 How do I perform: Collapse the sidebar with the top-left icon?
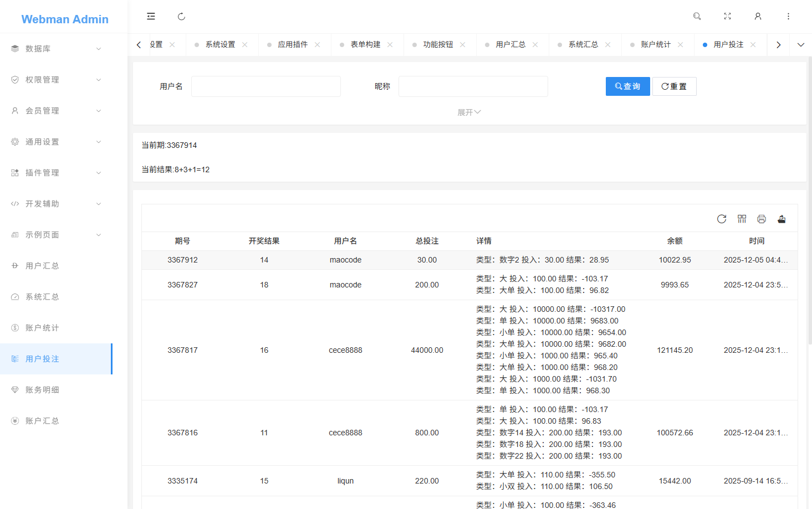point(151,16)
